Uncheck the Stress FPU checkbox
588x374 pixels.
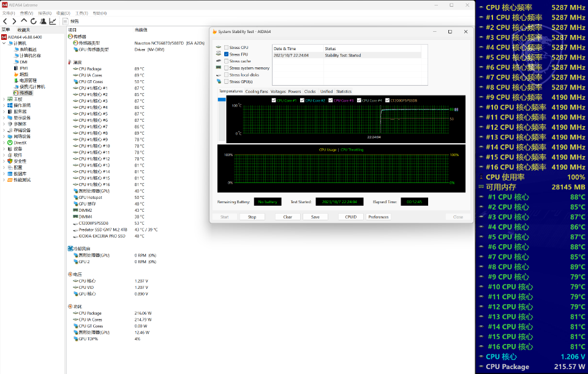tap(227, 54)
